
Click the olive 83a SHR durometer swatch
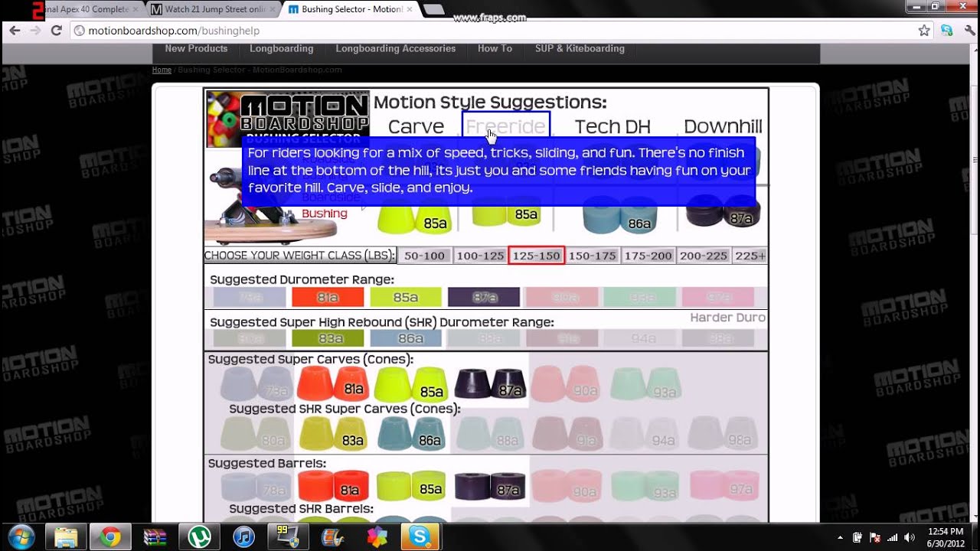coord(328,338)
